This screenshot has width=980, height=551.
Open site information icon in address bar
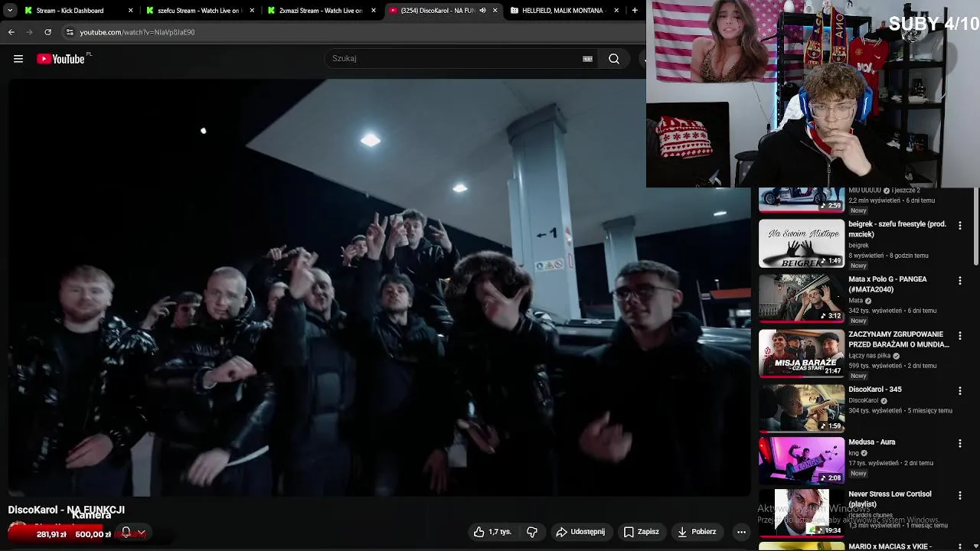pos(70,32)
